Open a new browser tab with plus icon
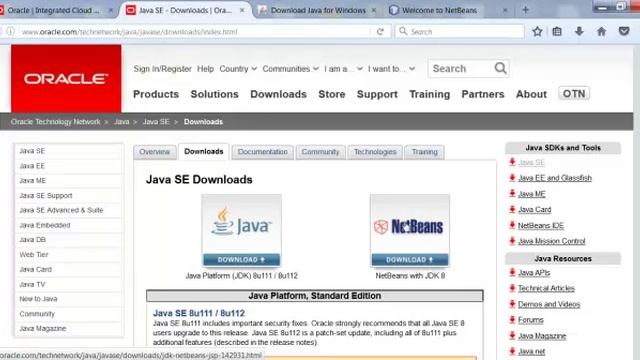640x360 pixels. [525, 10]
